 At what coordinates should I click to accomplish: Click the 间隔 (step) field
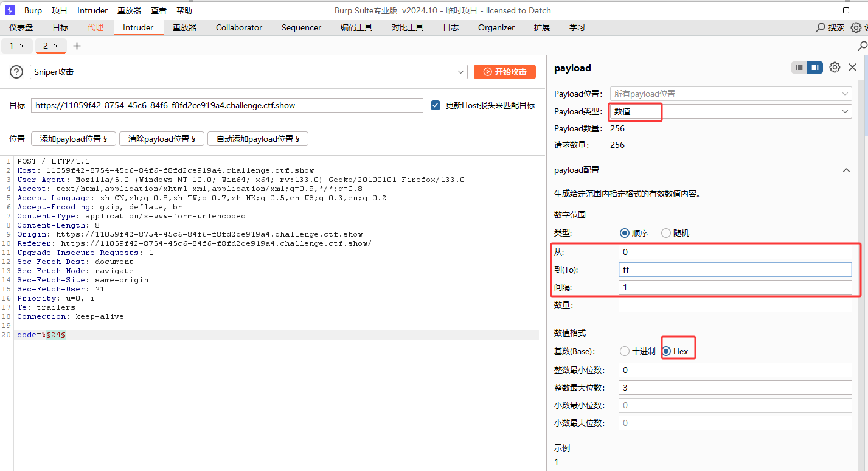coord(735,287)
